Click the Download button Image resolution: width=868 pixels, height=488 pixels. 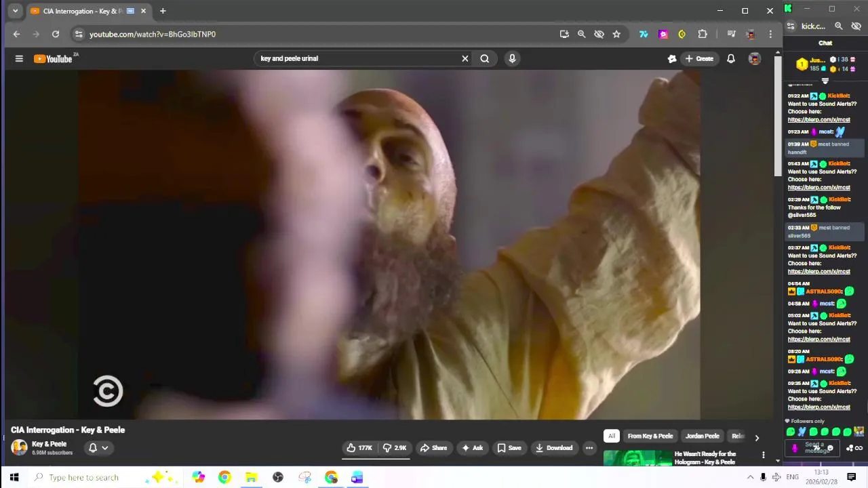pos(554,448)
